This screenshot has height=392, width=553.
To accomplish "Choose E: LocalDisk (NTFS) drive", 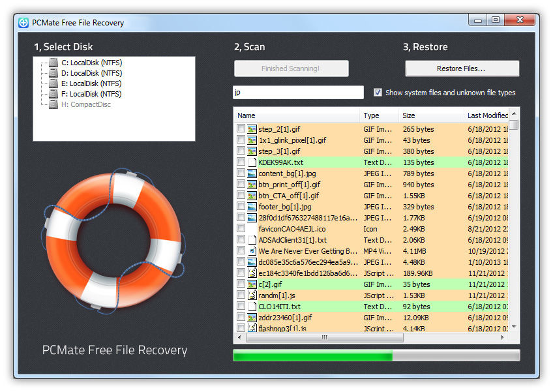I will [x=91, y=83].
